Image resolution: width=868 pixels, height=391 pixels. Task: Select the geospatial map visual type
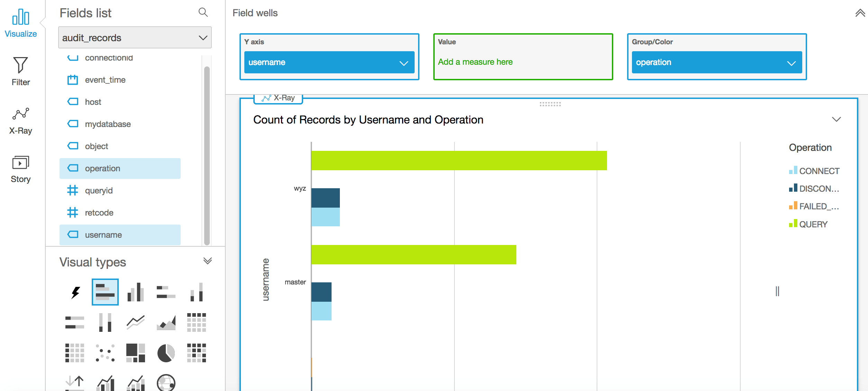point(166,383)
